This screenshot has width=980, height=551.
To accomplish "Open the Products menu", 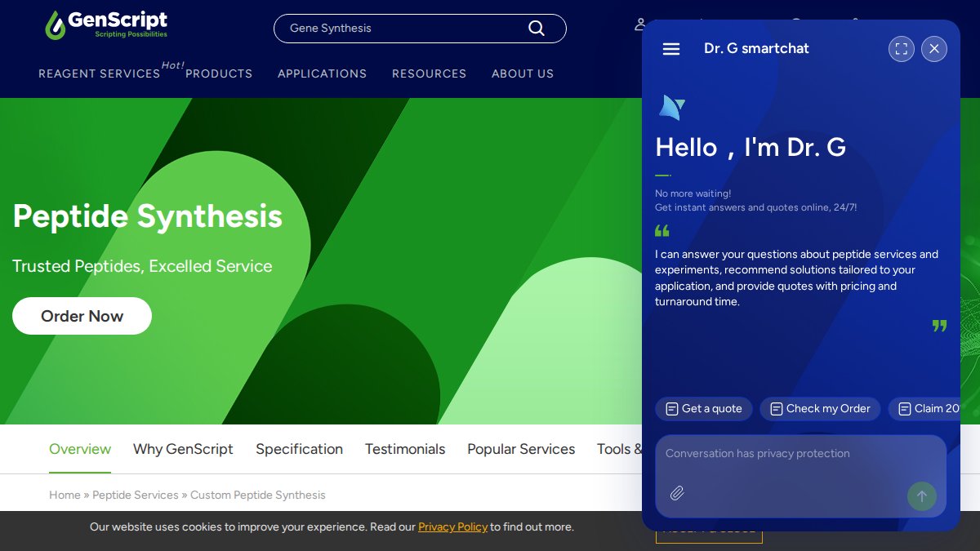I will click(x=219, y=73).
